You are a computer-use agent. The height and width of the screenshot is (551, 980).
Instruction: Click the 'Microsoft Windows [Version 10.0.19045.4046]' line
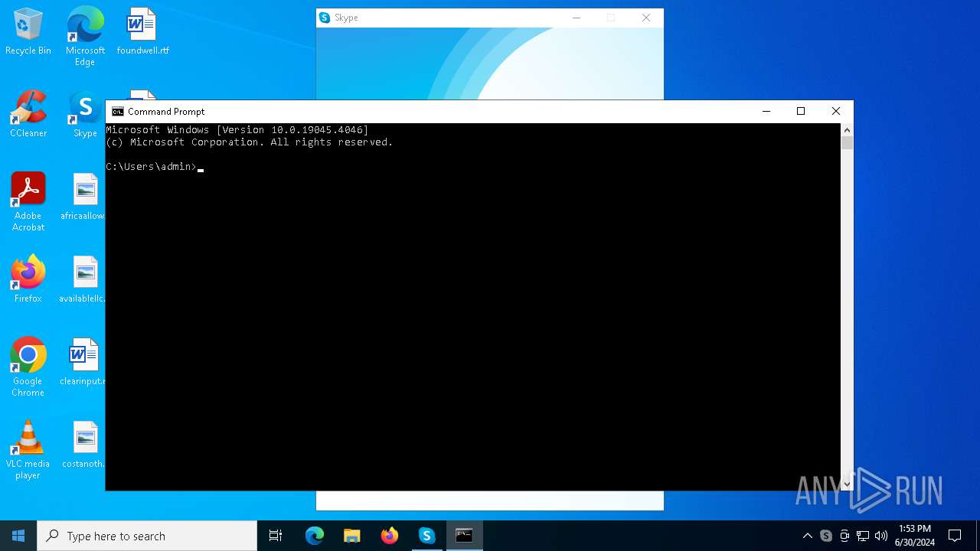pos(237,130)
